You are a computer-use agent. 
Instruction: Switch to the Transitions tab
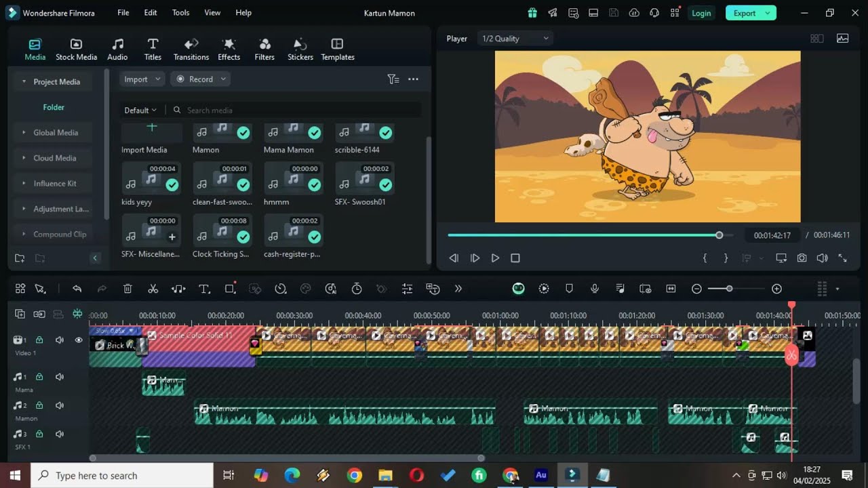pos(191,49)
